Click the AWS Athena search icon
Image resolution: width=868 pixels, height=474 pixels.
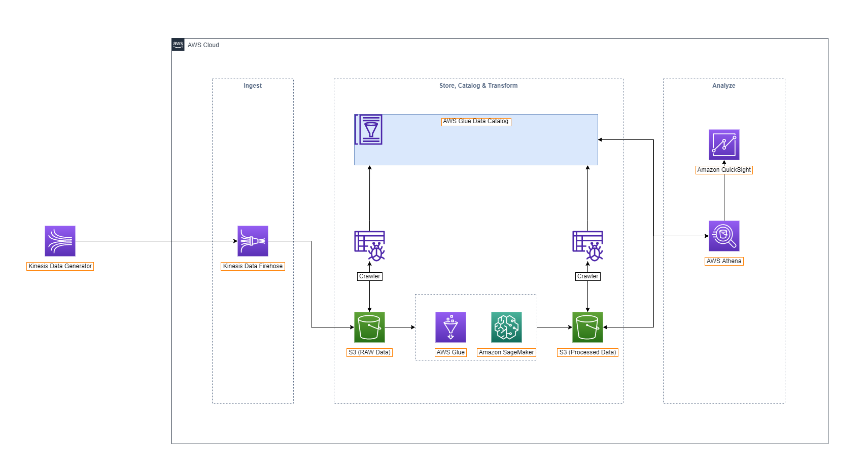(724, 236)
